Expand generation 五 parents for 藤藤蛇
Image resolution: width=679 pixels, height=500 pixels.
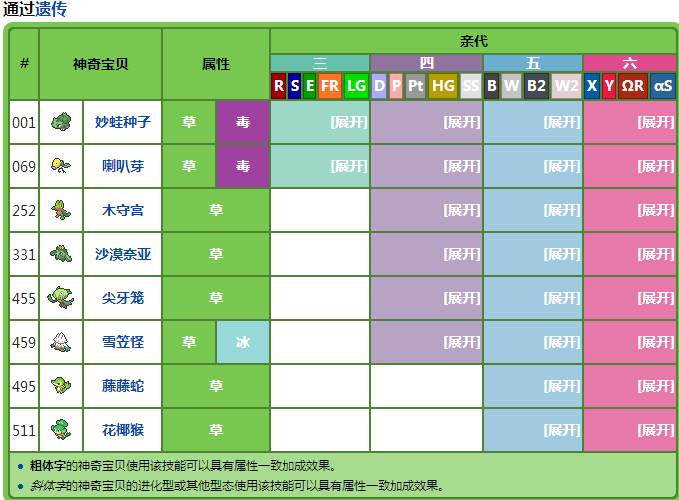point(562,386)
